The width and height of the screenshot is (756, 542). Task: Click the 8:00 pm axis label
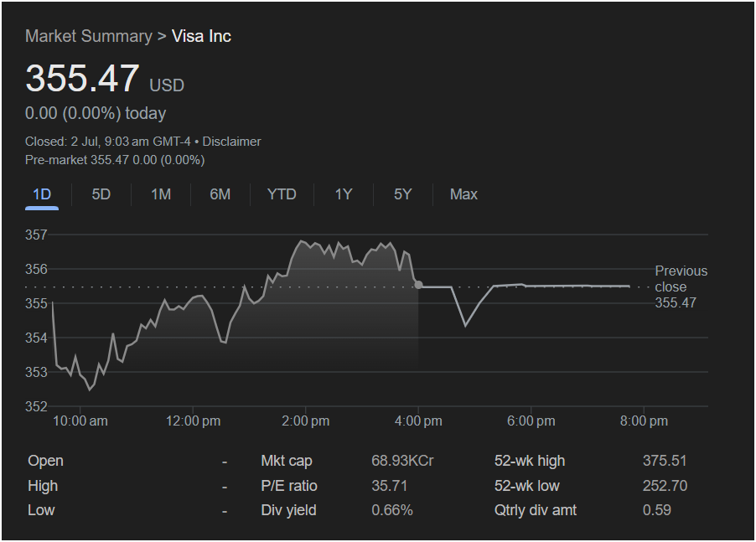point(644,421)
